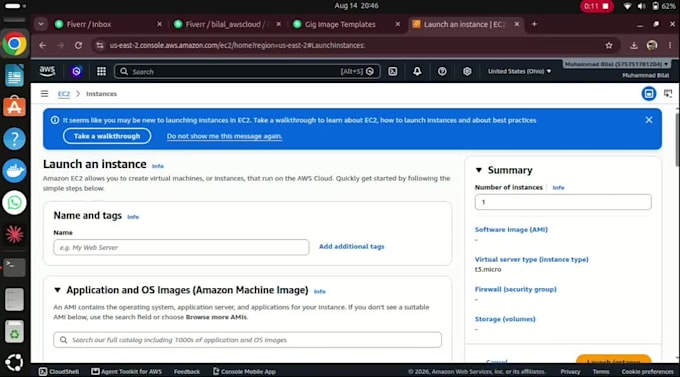Open LibreOffice Writer from the dock
680x377 pixels.
tap(14, 75)
